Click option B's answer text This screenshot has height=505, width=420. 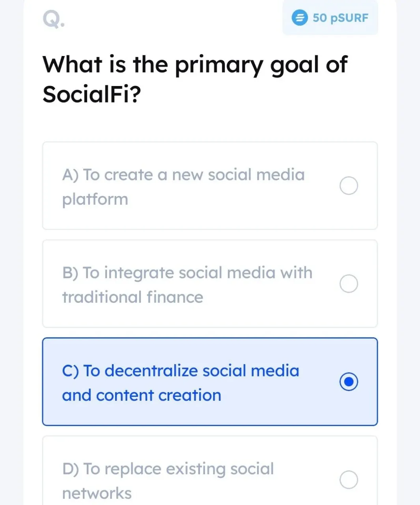[187, 284]
